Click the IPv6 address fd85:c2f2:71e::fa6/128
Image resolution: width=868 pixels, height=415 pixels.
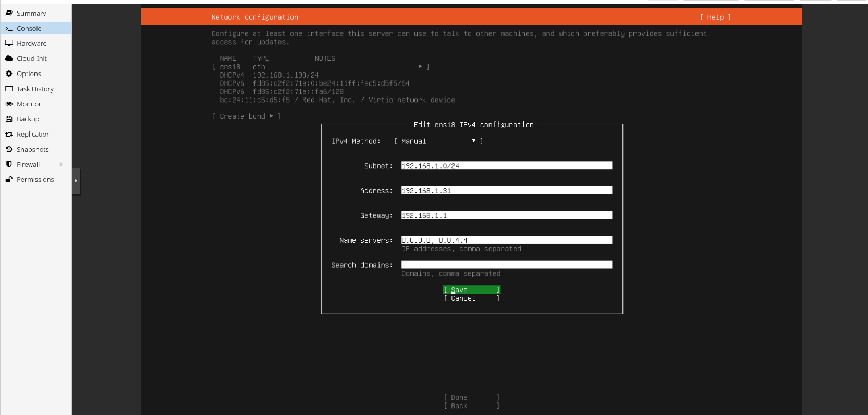pos(298,92)
